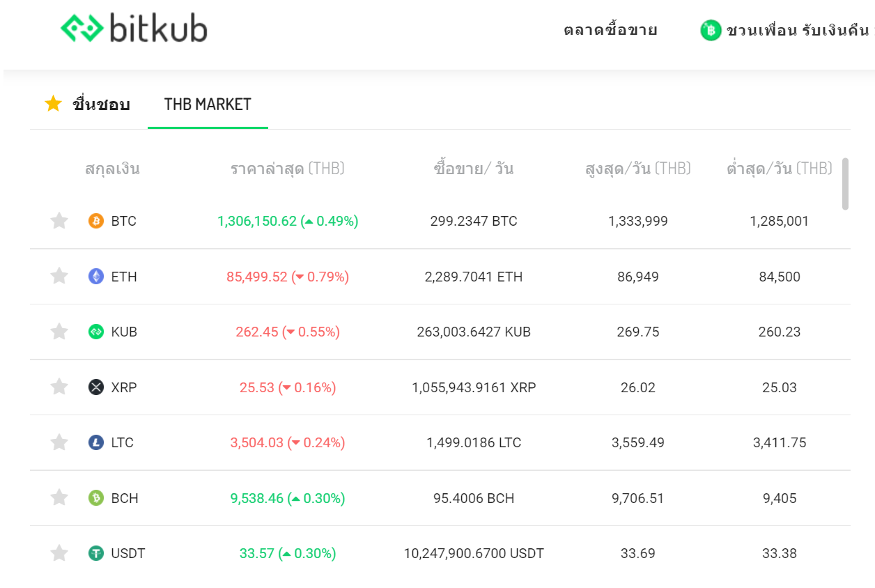Click KUB daily low 260.23
This screenshot has height=588, width=875.
click(x=780, y=332)
